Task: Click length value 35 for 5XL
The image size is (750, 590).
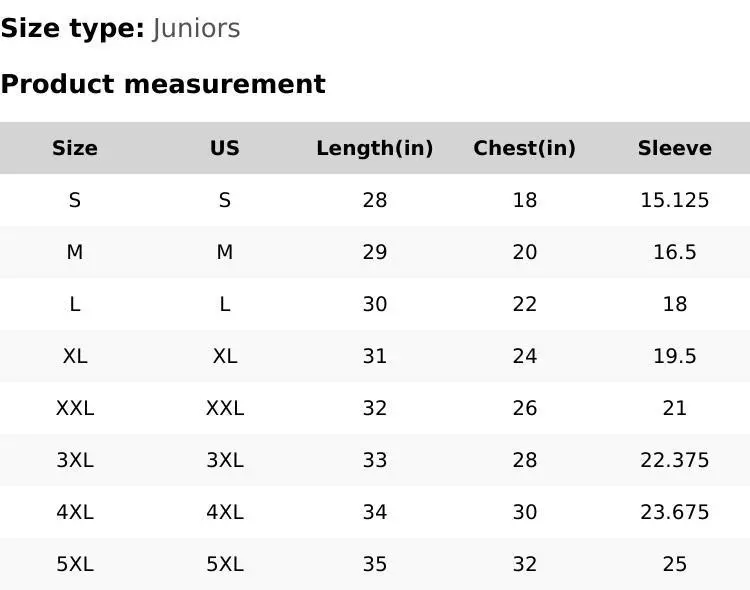Action: pyautogui.click(x=375, y=564)
